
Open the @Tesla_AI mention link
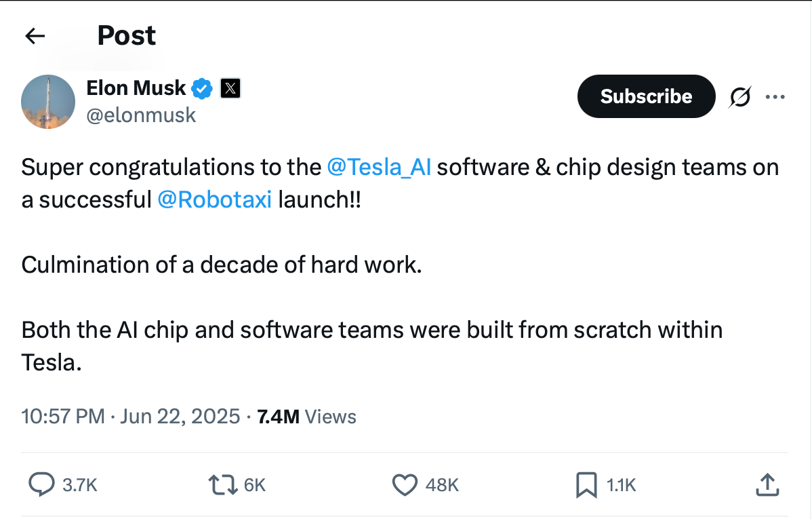(379, 168)
